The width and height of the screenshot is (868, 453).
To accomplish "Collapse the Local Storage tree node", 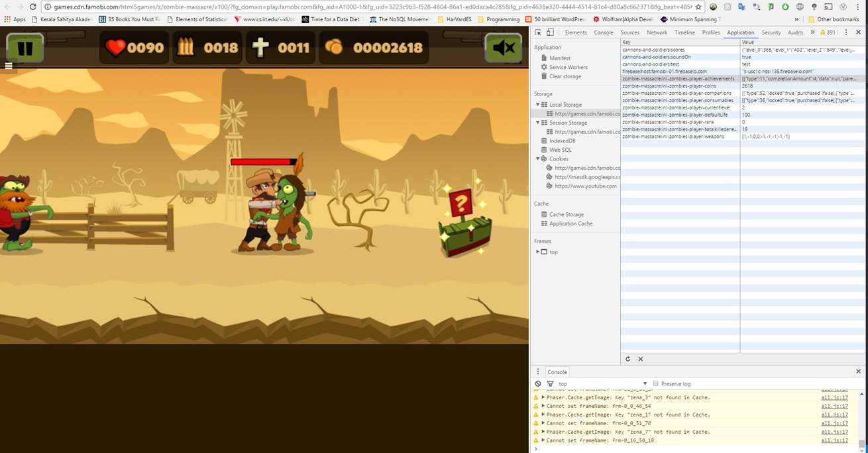I will click(538, 105).
